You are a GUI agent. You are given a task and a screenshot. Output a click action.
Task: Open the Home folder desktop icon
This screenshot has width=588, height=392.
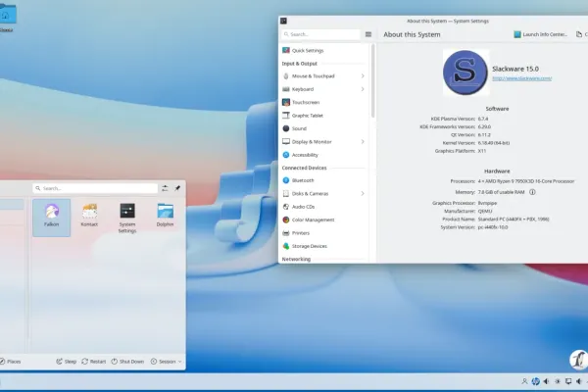tap(7, 17)
